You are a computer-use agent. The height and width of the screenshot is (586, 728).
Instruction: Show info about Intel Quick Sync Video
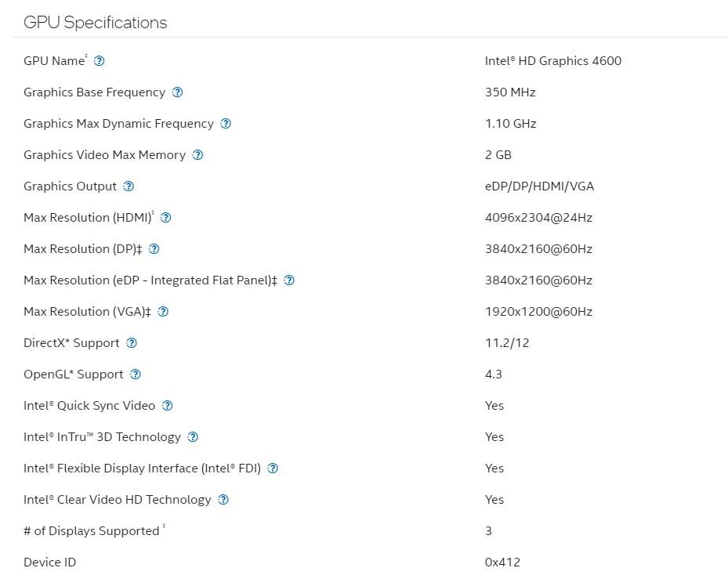(167, 406)
